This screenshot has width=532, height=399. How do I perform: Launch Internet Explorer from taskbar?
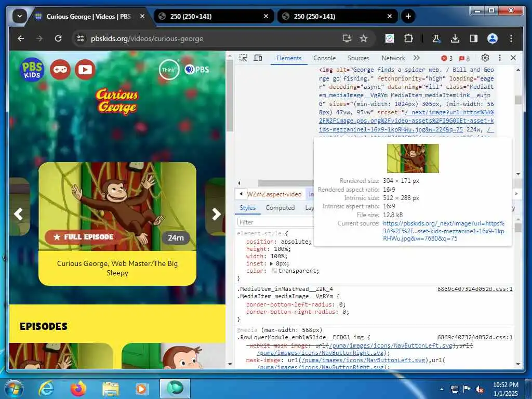(46, 389)
